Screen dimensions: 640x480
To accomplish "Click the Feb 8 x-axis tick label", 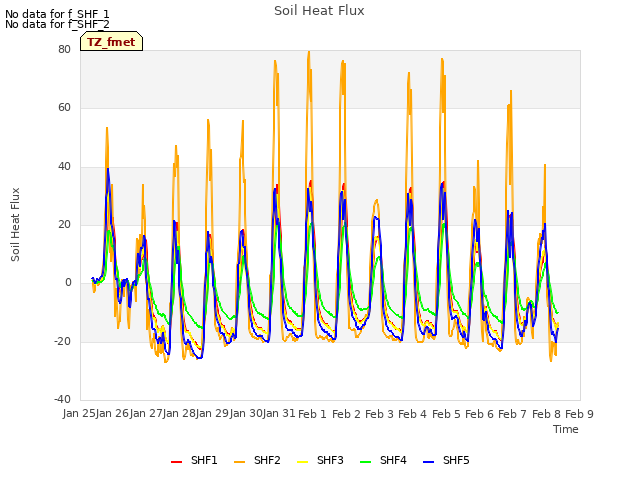I will pyautogui.click(x=547, y=414).
